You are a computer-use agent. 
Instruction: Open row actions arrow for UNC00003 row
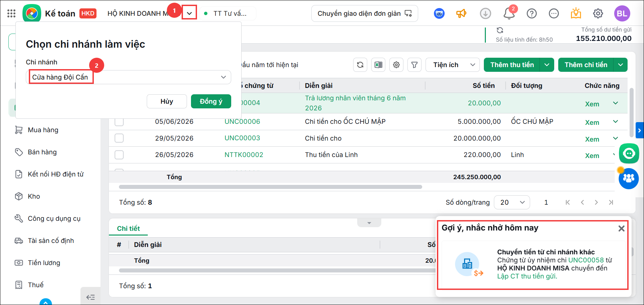tap(616, 138)
